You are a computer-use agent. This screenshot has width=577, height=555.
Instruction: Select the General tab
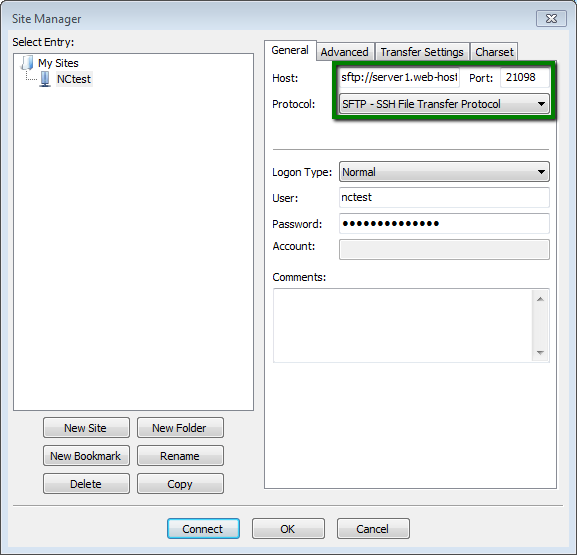290,50
